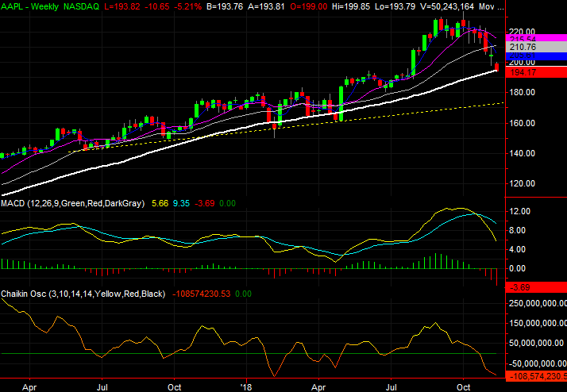
Task: Select the magenta 215.54 moving average tag
Action: (x=536, y=39)
